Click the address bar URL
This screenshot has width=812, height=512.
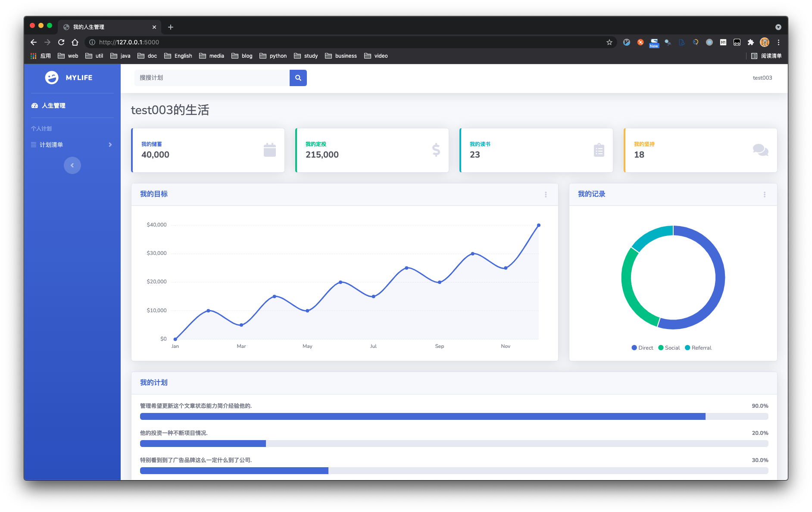pos(129,42)
